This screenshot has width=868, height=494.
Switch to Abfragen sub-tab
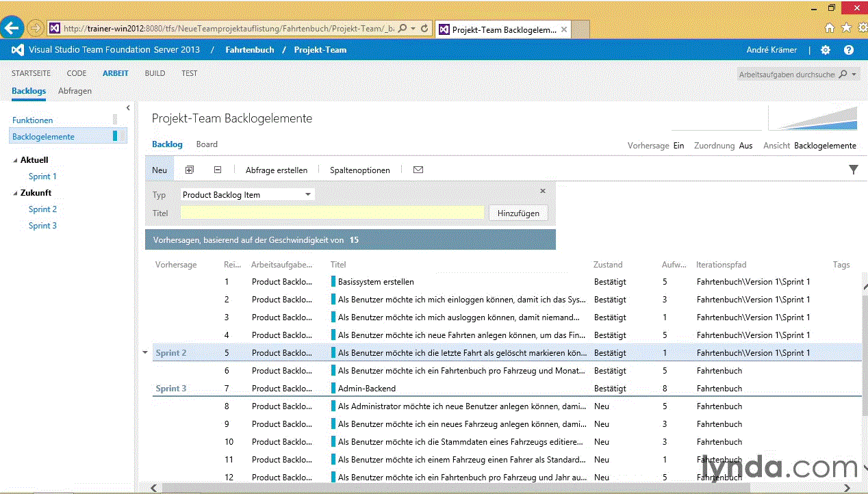[x=75, y=90]
